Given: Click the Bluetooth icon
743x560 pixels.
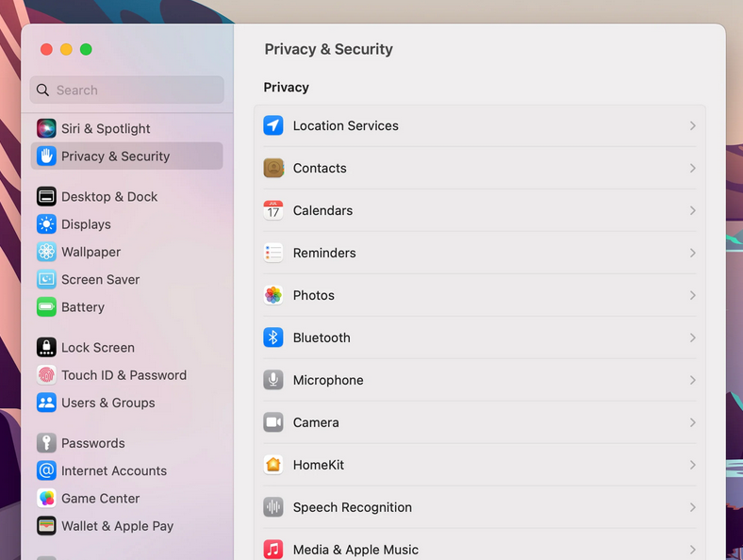Looking at the screenshot, I should click(x=273, y=338).
